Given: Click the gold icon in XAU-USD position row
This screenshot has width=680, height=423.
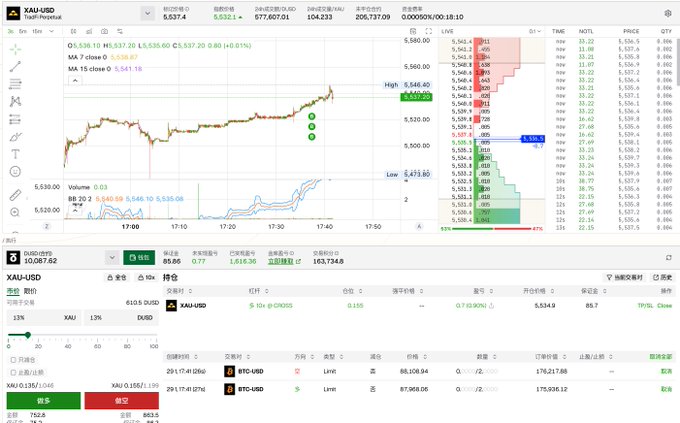Looking at the screenshot, I should click(x=171, y=305).
